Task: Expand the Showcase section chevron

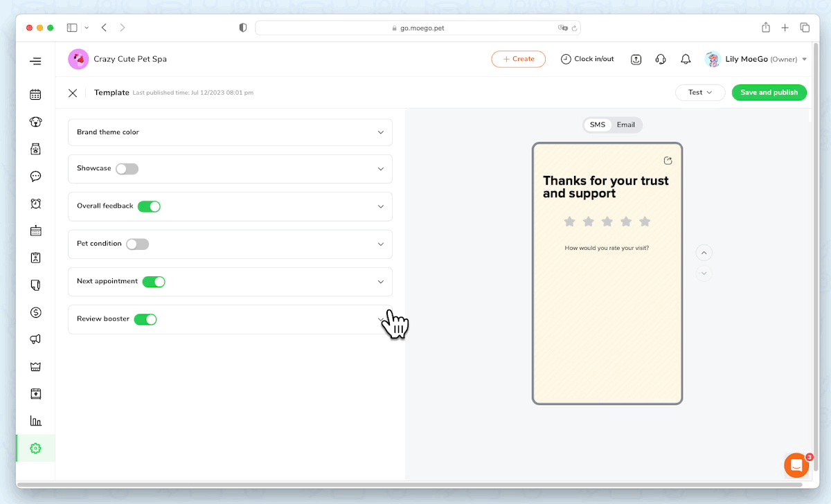Action: click(380, 169)
